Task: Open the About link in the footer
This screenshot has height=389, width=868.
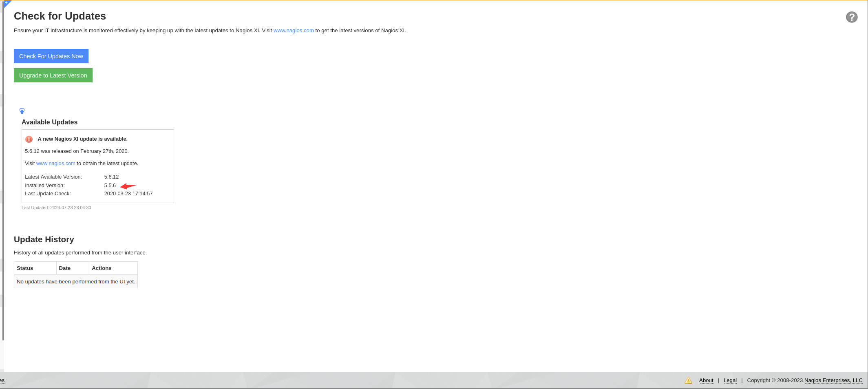Action: [x=706, y=380]
